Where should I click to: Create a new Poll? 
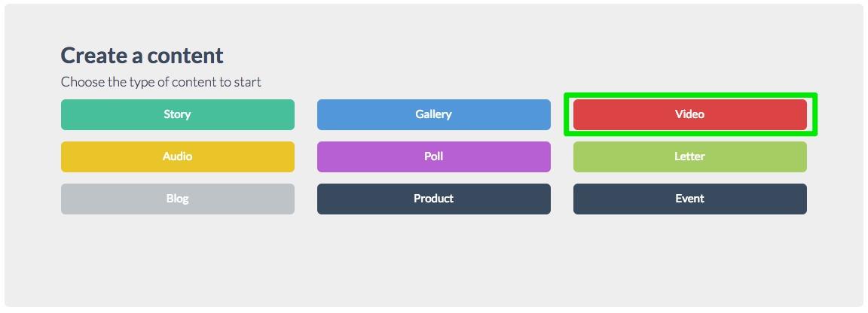pyautogui.click(x=433, y=156)
